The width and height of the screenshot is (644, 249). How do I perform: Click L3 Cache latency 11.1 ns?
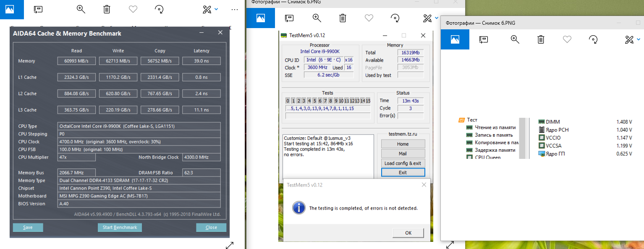click(x=202, y=110)
